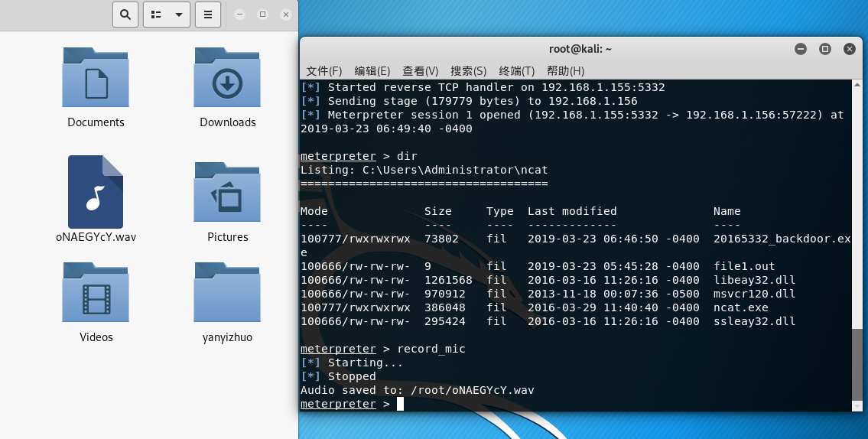Open the 终端(T) terminal menu
Screen dimensions: 868x439
pyautogui.click(x=516, y=71)
